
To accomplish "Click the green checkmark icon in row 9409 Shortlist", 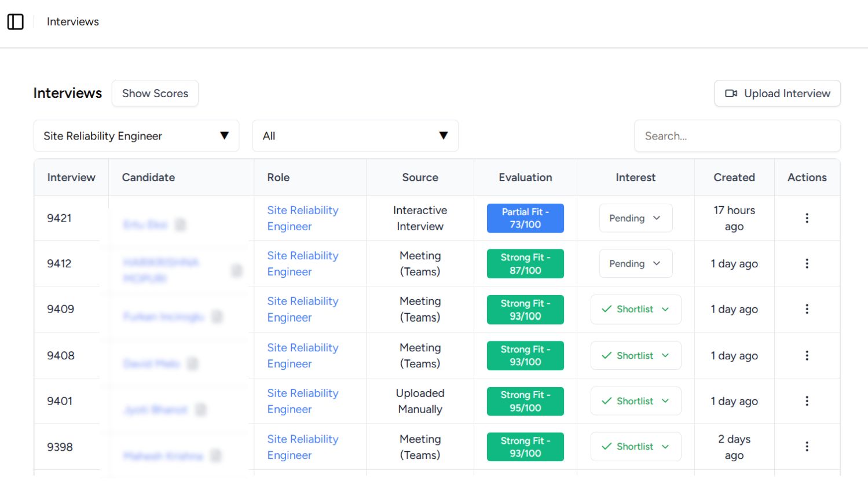I will coord(607,309).
